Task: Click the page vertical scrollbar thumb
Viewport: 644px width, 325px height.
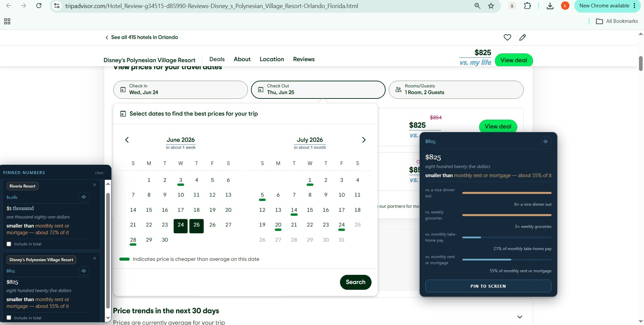Action: [641, 64]
